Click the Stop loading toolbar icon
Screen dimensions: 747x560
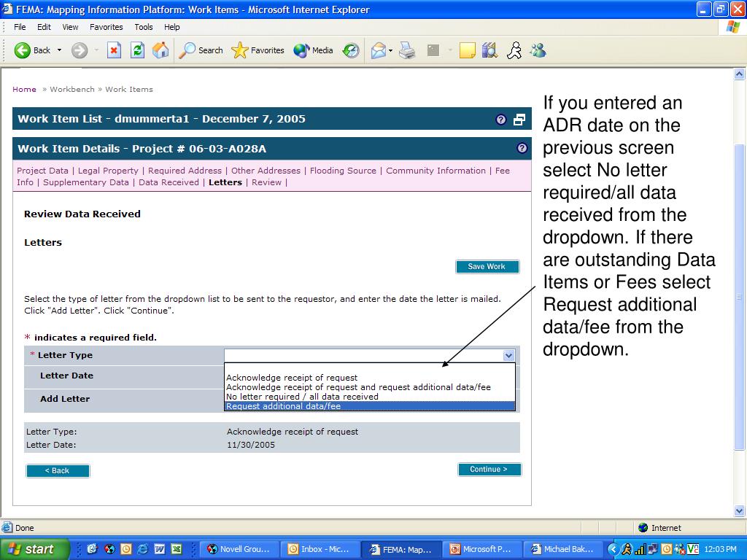[x=114, y=50]
